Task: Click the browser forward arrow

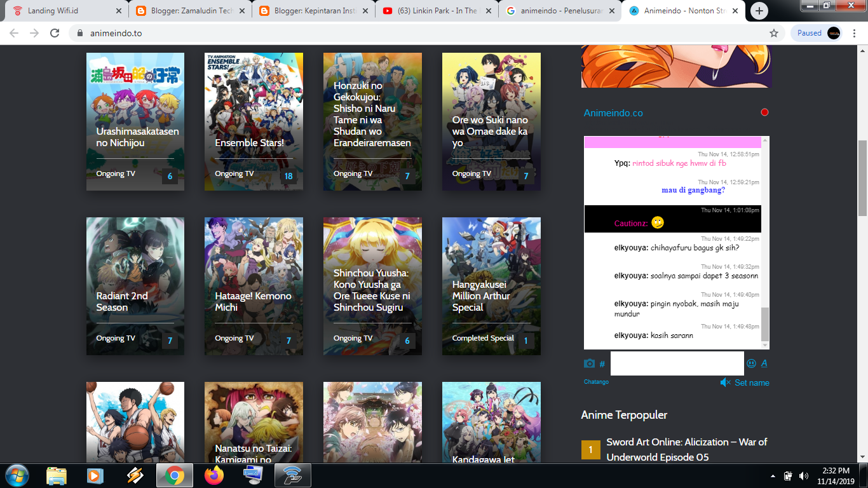Action: click(34, 33)
